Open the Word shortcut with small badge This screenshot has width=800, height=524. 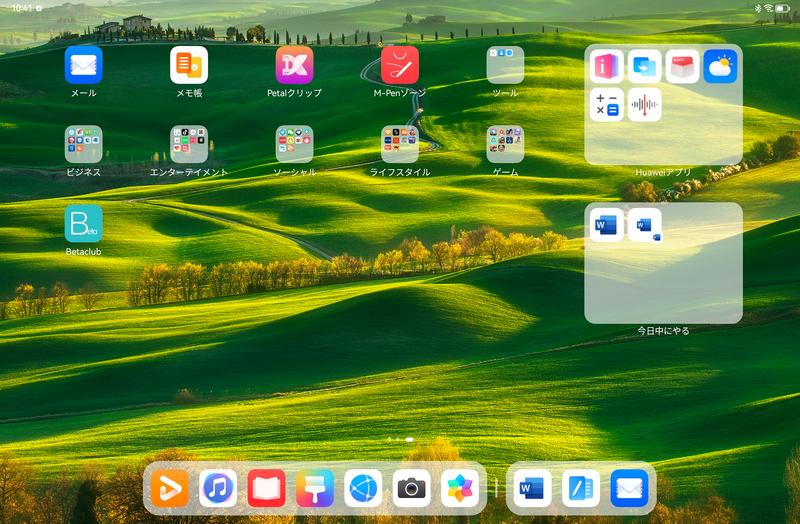pos(644,224)
